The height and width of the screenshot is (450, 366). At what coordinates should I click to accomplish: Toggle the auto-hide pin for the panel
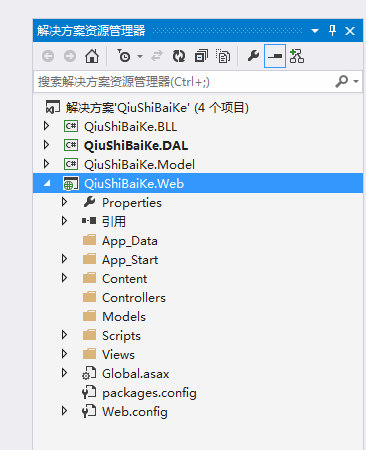[332, 31]
